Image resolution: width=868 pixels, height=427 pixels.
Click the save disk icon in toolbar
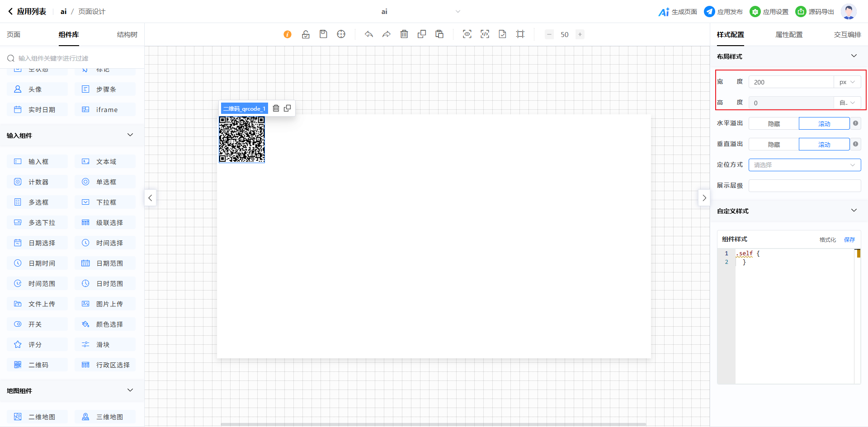click(x=323, y=34)
